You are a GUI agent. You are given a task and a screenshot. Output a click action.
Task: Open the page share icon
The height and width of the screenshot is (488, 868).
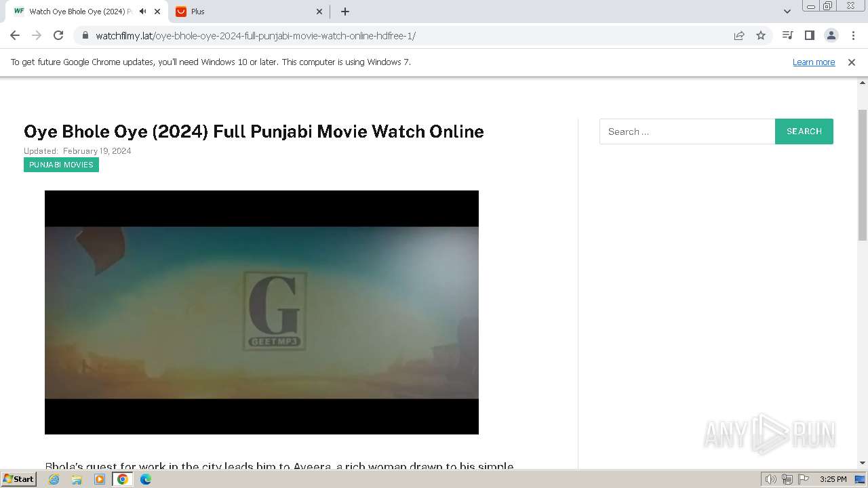pyautogui.click(x=739, y=36)
